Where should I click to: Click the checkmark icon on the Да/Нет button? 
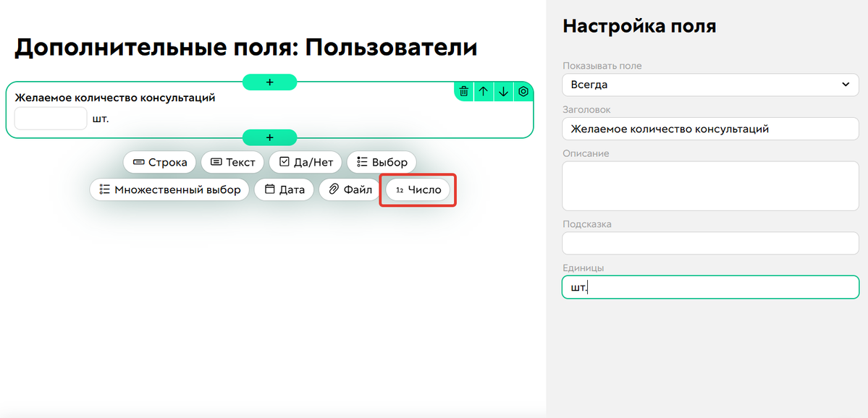click(282, 162)
